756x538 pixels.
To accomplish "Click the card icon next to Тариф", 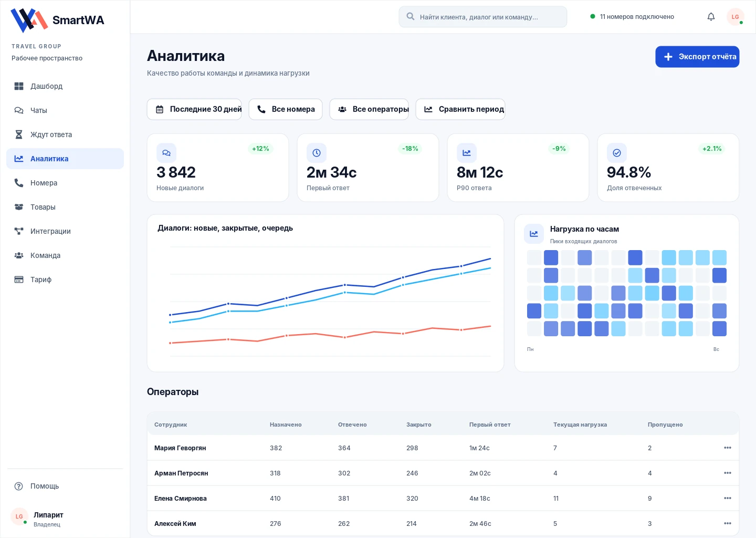I will 19,280.
